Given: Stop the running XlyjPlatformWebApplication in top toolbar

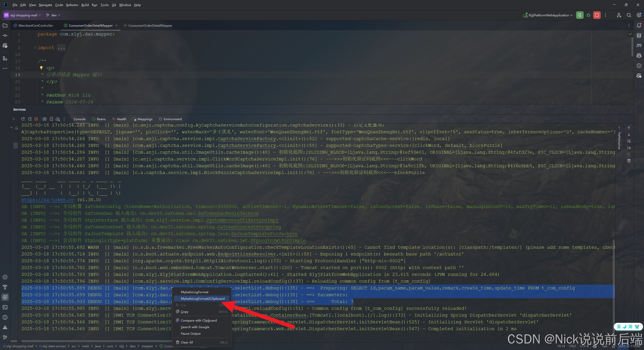Looking at the screenshot, I should [x=597, y=15].
